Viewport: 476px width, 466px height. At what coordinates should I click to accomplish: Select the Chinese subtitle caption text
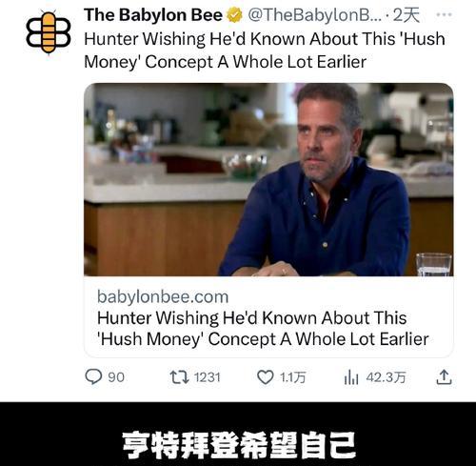pos(239,445)
